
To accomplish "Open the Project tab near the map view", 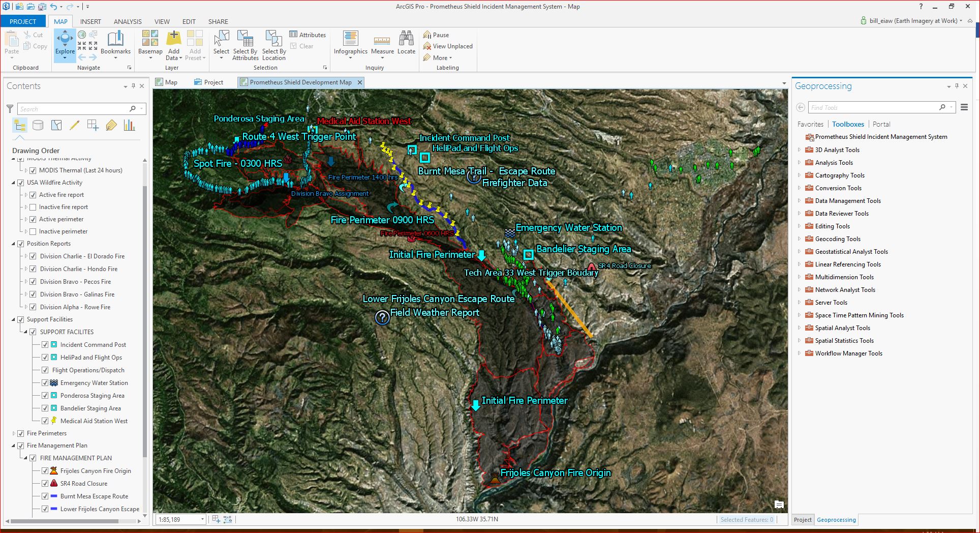I will click(209, 82).
